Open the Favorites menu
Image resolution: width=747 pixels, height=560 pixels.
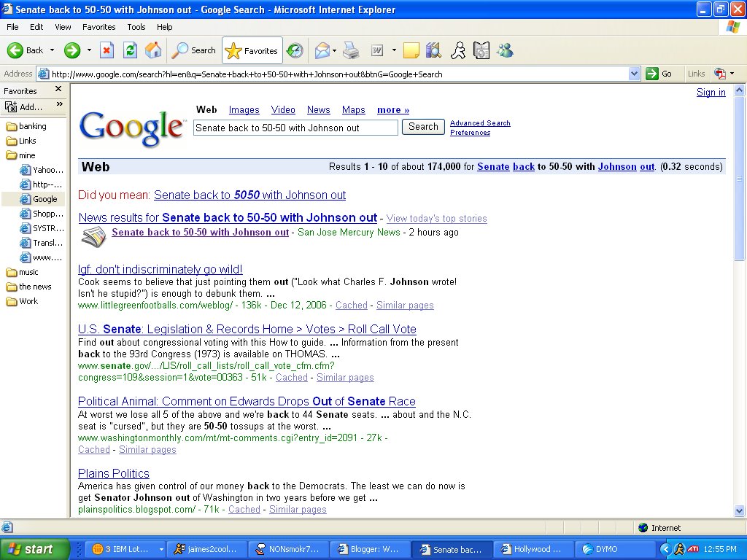99,27
